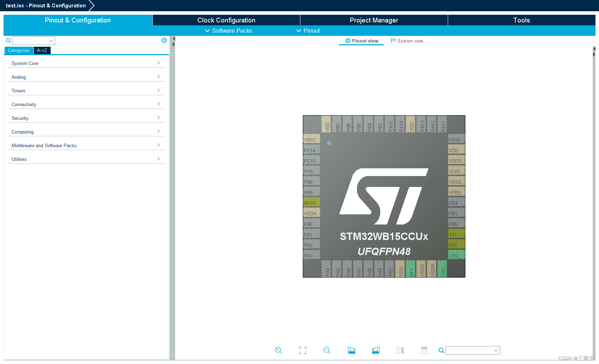The height and width of the screenshot is (364, 599).
Task: Click the zoom out magnifier icon
Action: click(327, 350)
